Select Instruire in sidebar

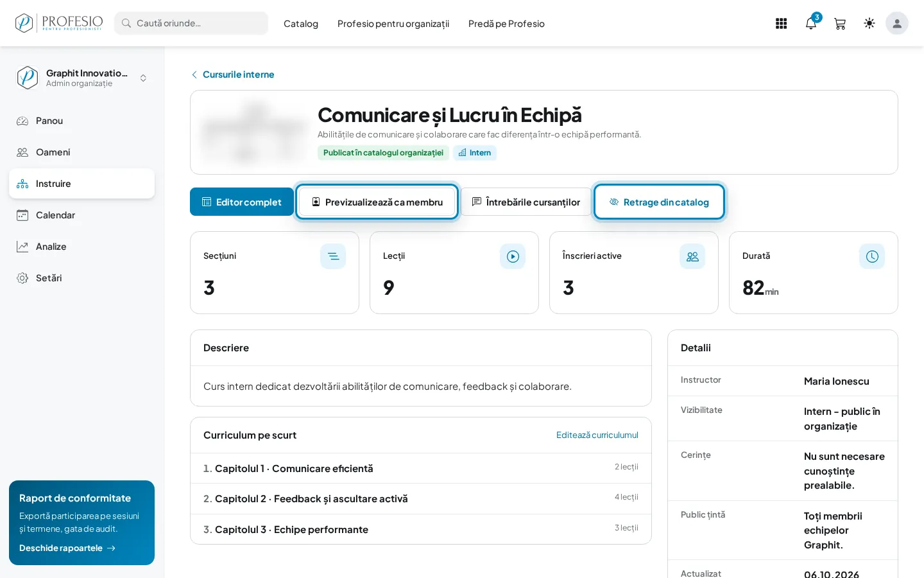point(81,184)
